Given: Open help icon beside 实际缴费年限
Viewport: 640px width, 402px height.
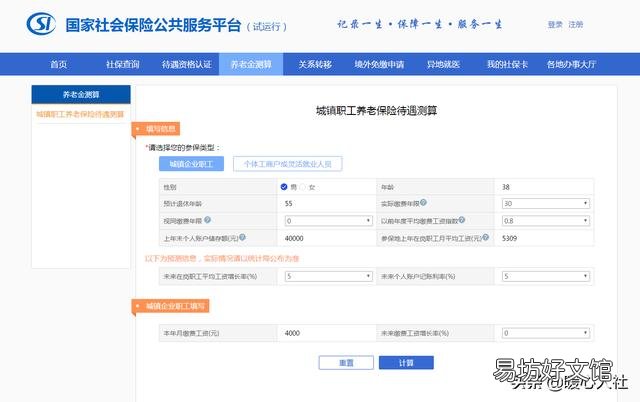Looking at the screenshot, I should tap(423, 202).
